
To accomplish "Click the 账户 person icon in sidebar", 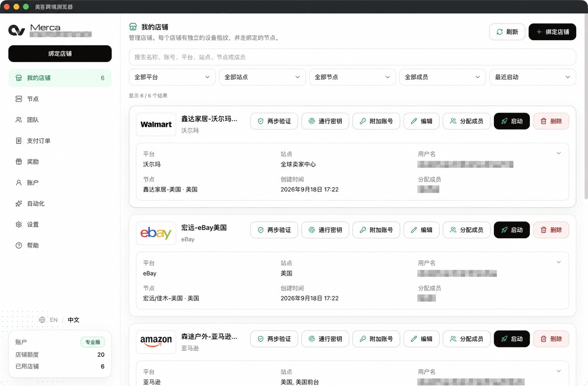I will (19, 183).
